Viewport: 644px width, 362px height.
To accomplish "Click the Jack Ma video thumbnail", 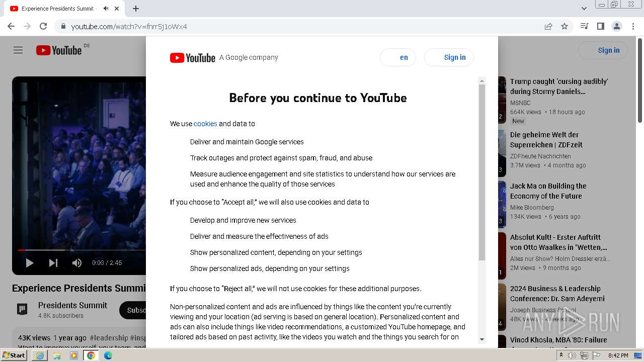I will pos(502,205).
